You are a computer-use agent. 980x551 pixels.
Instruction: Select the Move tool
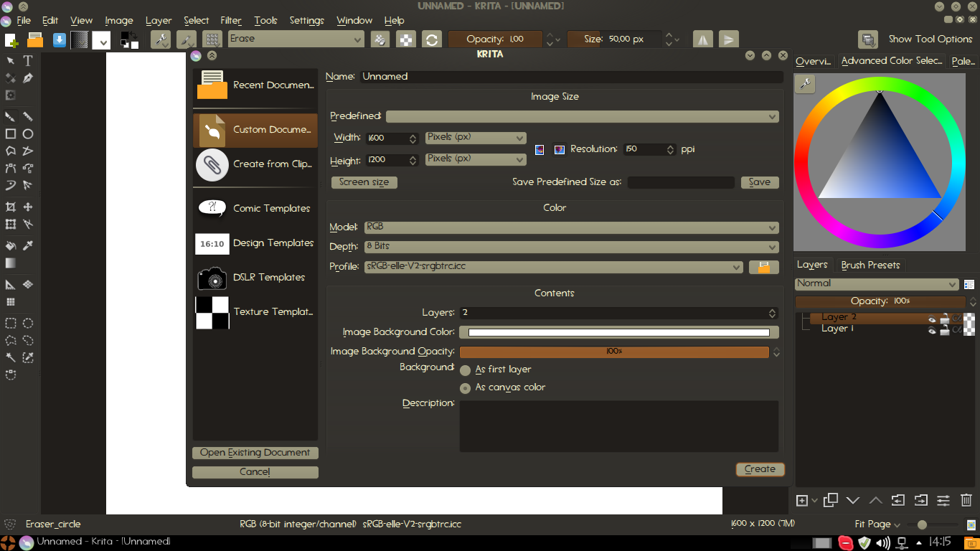pos(28,207)
